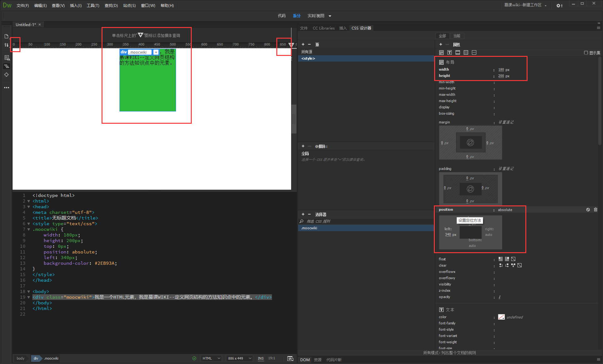Collapse the style tag on line 6
The height and width of the screenshot is (364, 603).
pos(29,224)
